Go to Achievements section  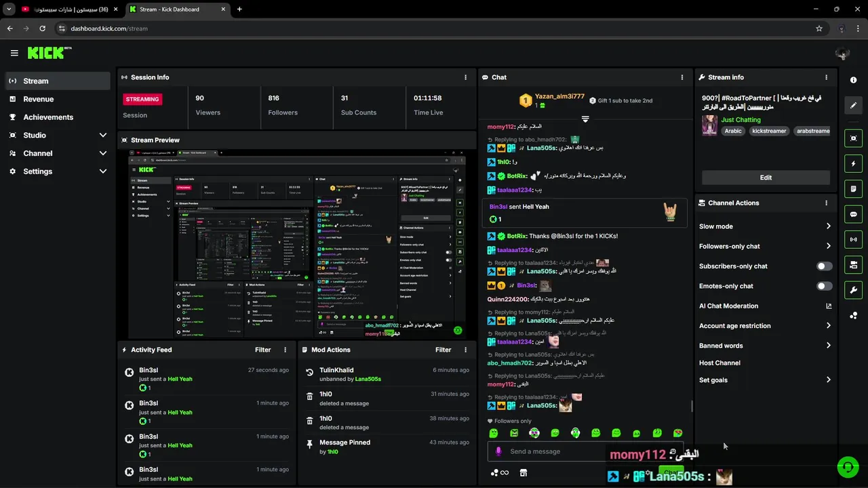pos(57,117)
